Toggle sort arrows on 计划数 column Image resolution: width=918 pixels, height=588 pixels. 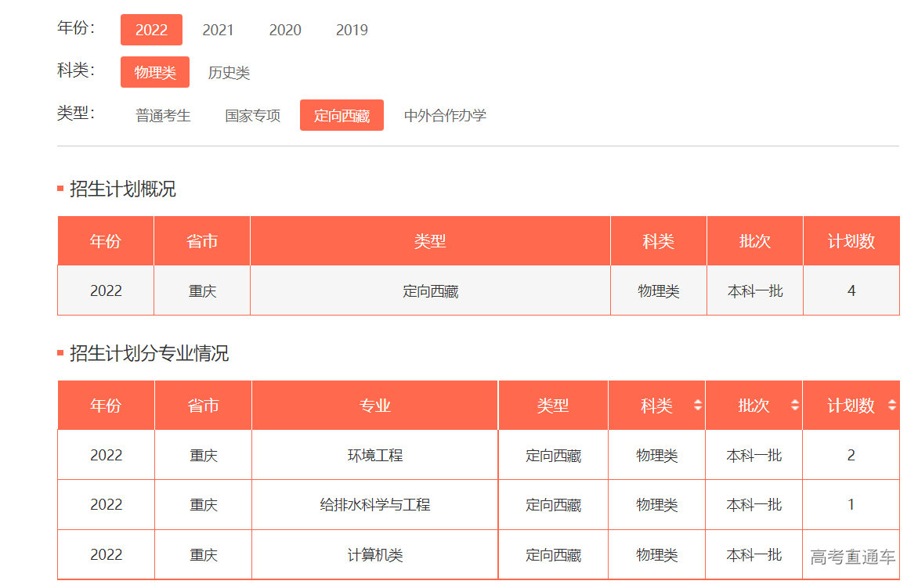point(891,406)
